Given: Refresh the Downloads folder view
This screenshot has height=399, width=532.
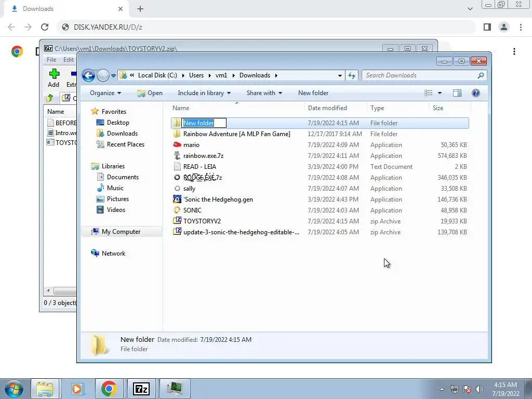Looking at the screenshot, I should point(352,75).
